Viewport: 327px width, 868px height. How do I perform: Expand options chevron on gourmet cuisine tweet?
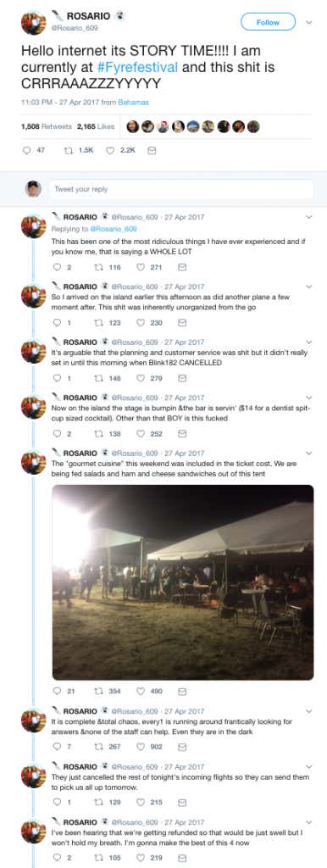click(308, 453)
